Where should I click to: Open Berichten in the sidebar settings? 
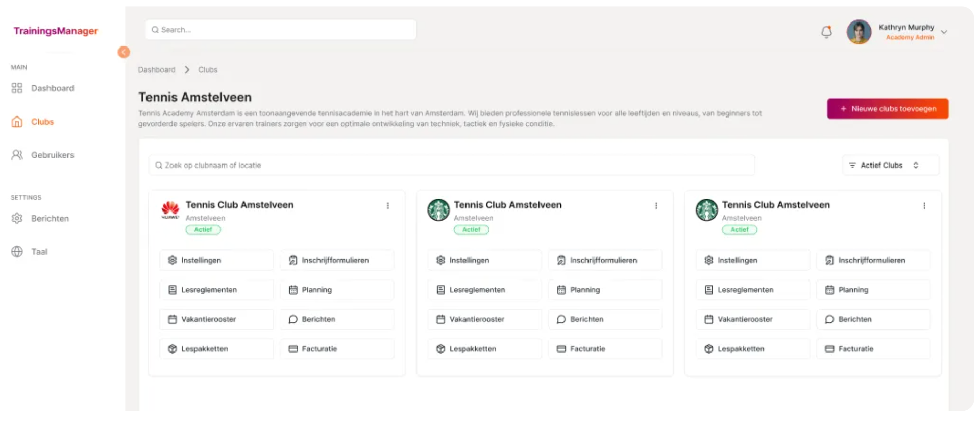coord(40,218)
